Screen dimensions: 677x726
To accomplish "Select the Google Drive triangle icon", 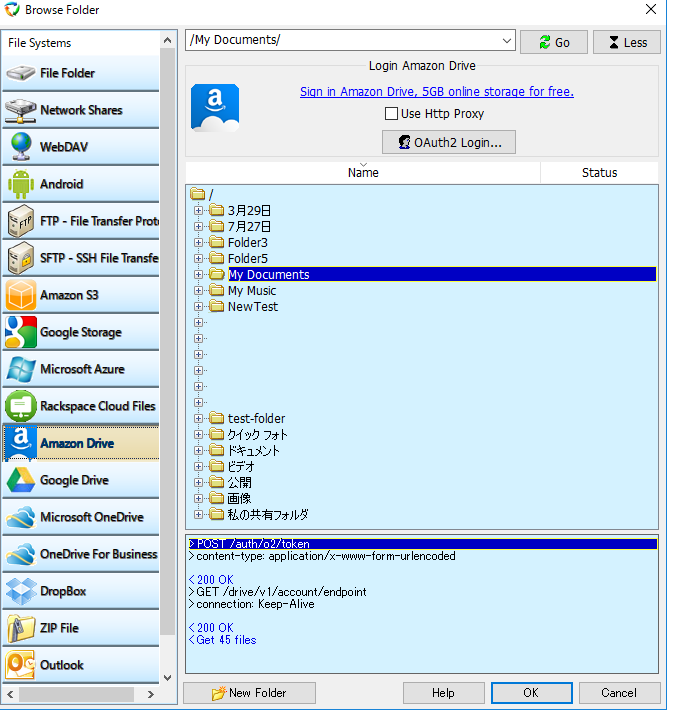I will (20, 480).
